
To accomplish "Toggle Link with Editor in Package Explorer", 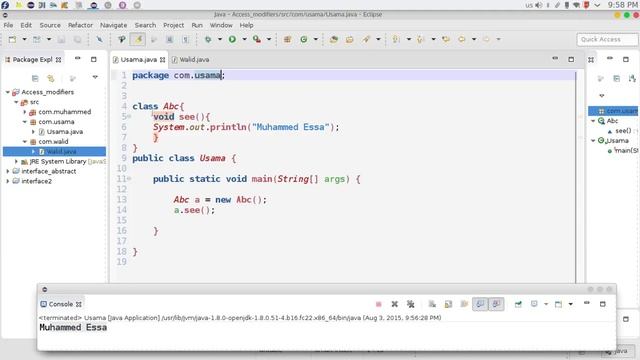I will (51, 78).
